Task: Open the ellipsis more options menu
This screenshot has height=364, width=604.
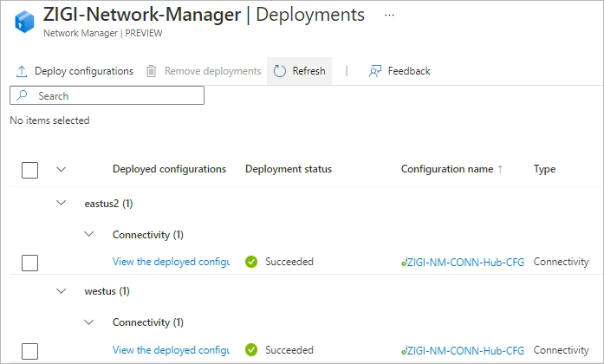Action: 389,16
